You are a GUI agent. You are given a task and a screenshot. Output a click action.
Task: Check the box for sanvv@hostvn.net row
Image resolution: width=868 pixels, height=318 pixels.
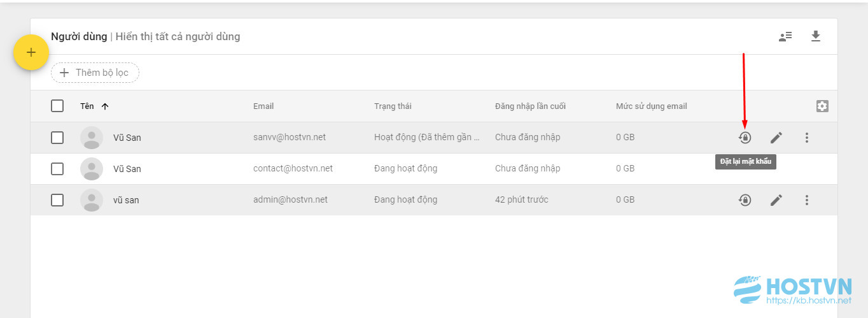point(57,137)
